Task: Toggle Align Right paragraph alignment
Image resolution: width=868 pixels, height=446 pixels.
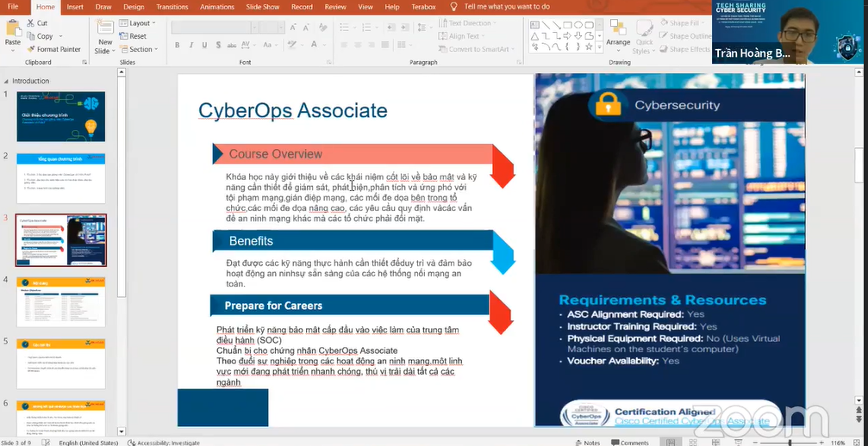Action: [372, 45]
